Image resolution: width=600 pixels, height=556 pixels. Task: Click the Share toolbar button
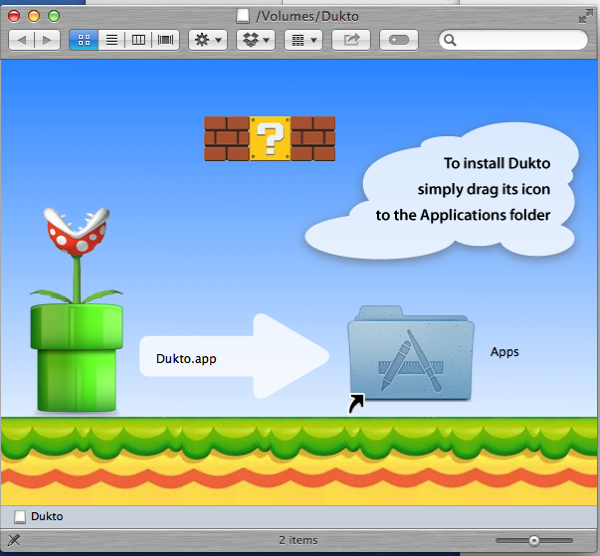351,40
